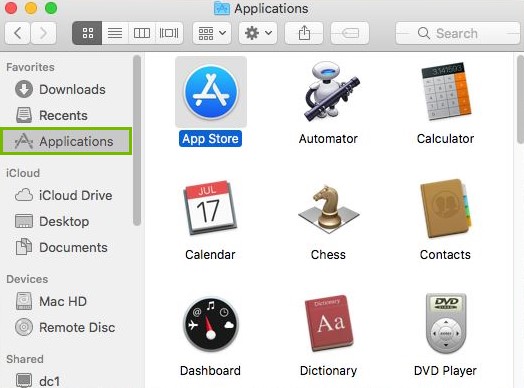Open the item arrangement dropdown
Screen dimensions: 524x388
(212, 33)
